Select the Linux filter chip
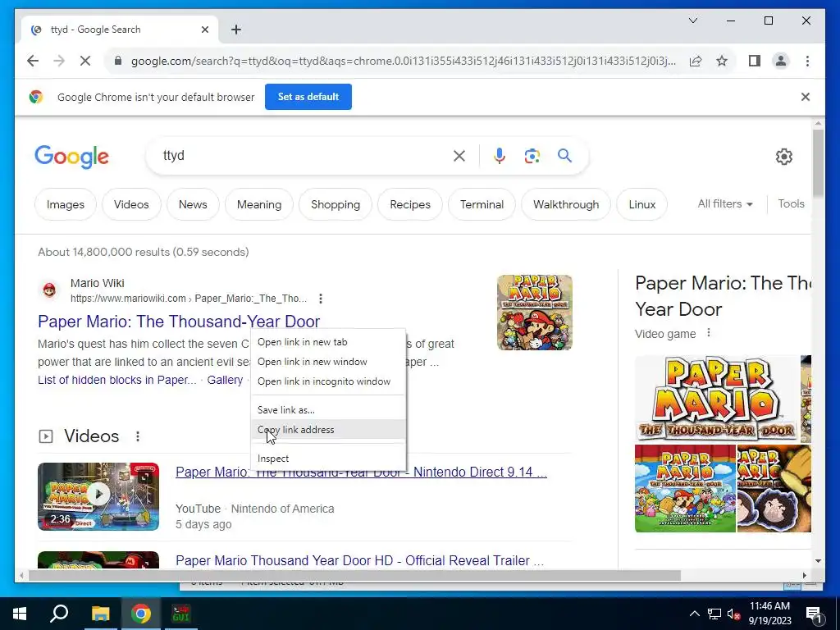The height and width of the screenshot is (630, 840). [x=641, y=204]
